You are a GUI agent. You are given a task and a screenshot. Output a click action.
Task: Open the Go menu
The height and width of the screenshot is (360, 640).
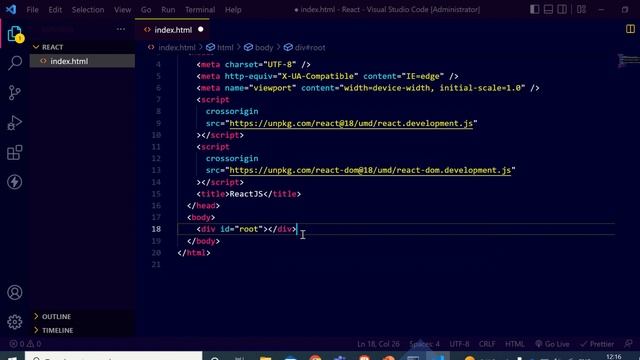(146, 9)
